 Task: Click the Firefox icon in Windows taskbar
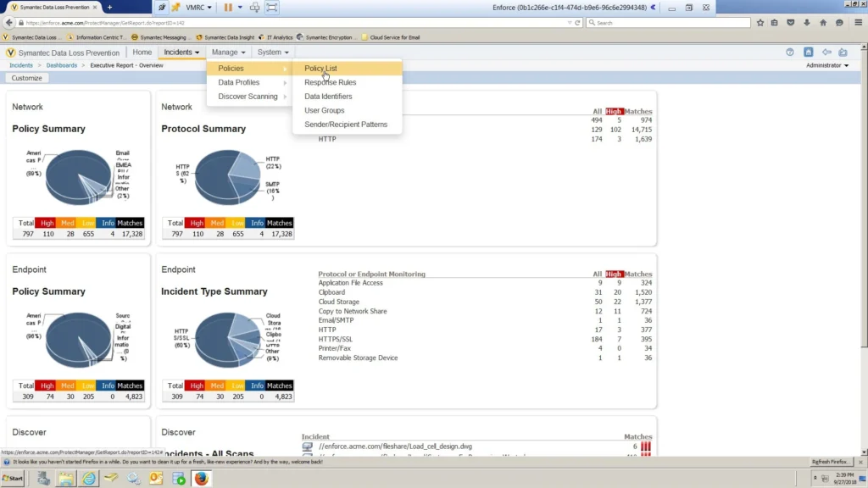(x=201, y=479)
